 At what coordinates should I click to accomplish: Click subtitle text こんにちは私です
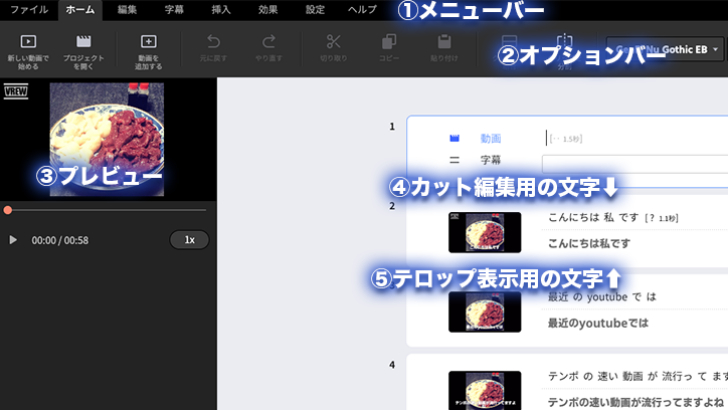(589, 243)
